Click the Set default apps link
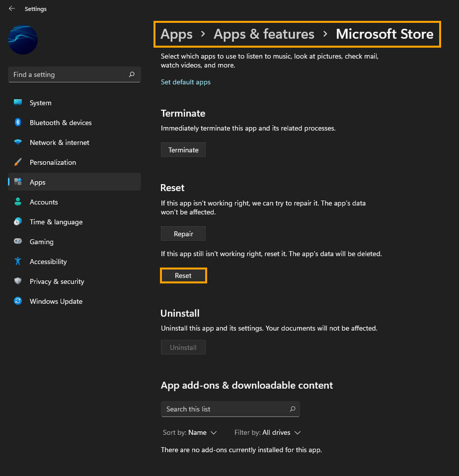 click(x=186, y=82)
